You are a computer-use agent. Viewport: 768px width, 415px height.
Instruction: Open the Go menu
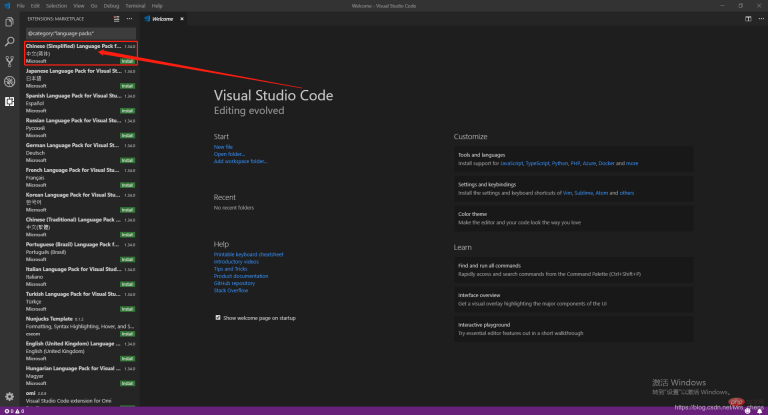click(94, 6)
